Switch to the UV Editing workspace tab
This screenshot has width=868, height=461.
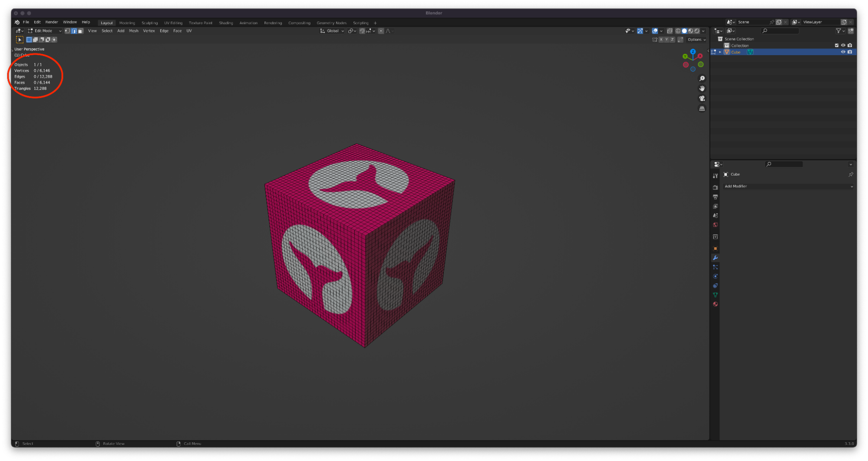coord(173,23)
